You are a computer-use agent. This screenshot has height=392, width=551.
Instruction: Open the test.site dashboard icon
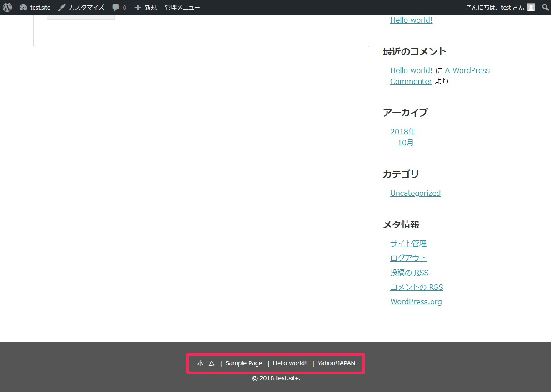[23, 7]
